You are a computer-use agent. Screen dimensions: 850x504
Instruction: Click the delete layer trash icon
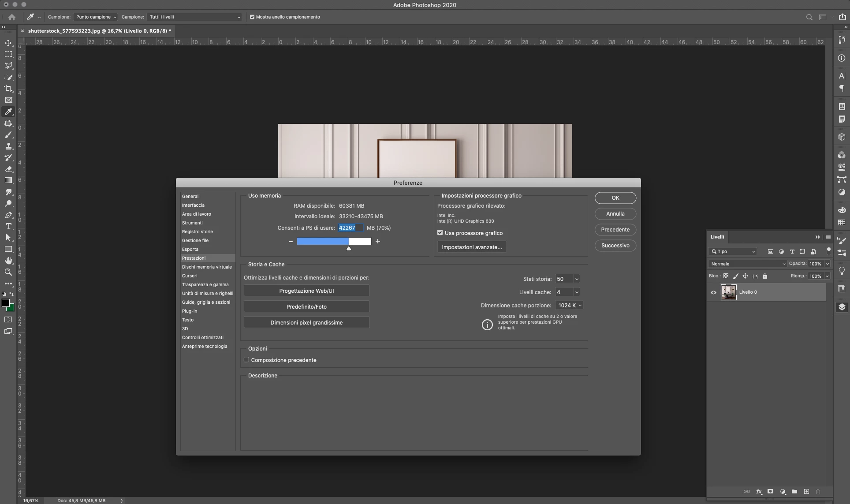818,491
